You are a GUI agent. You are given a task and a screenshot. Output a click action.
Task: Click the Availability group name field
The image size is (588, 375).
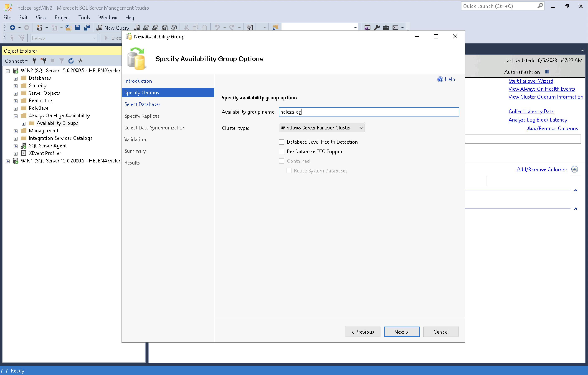[x=369, y=112]
